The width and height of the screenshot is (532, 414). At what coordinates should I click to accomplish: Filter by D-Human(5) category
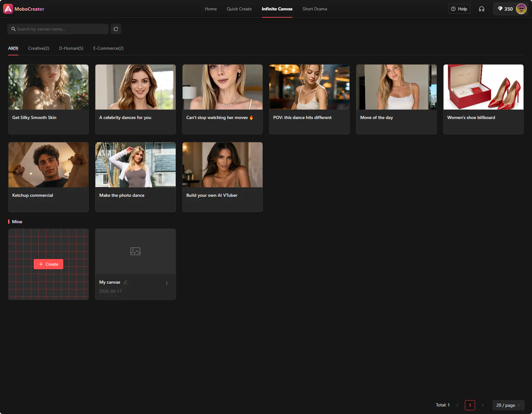(x=71, y=48)
